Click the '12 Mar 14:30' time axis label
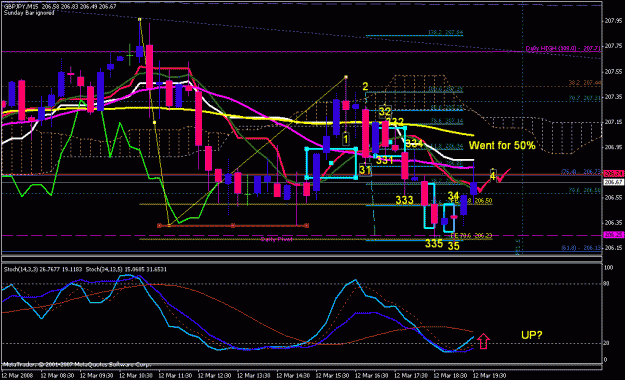This screenshot has height=380, width=625. tap(293, 376)
